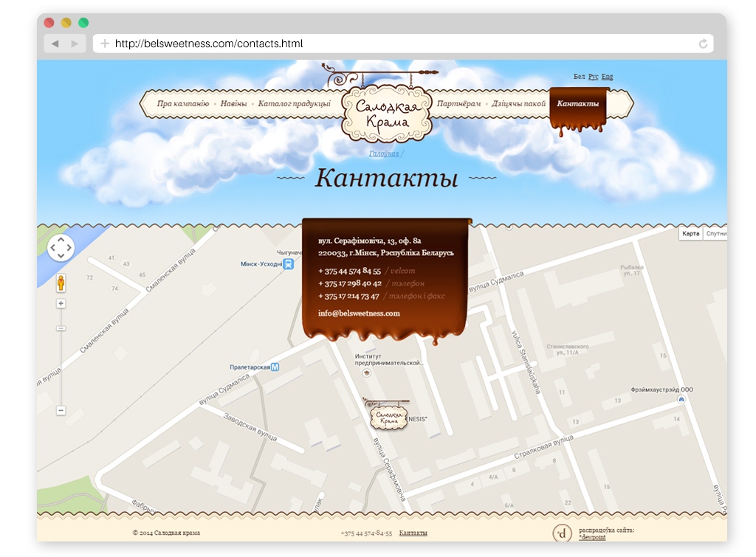Screen dimensions: 756x557
Task: Follow the dewpoint developer link
Action: tap(592, 537)
